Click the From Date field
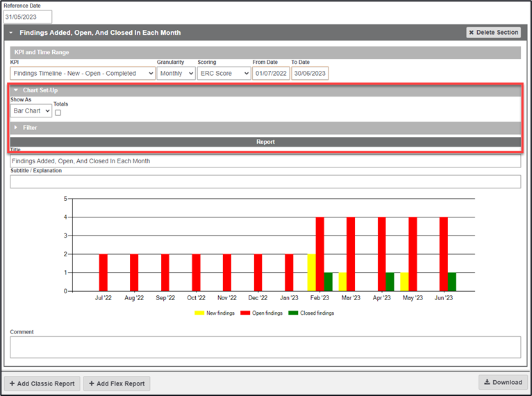This screenshot has height=396, width=532. 270,73
